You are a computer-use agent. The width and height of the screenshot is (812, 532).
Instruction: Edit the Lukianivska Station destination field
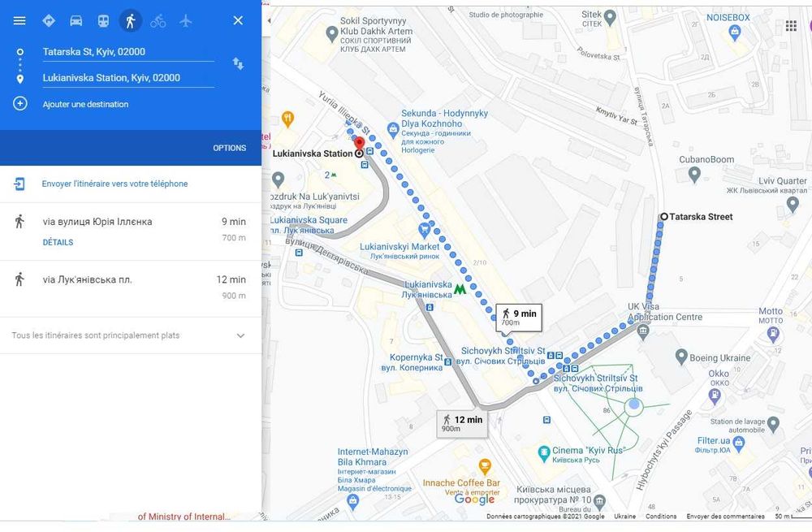coord(128,78)
